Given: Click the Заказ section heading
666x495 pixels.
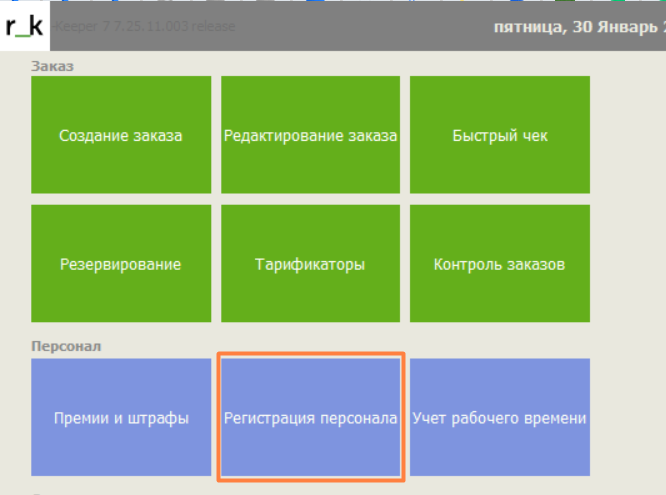Looking at the screenshot, I should point(53,66).
